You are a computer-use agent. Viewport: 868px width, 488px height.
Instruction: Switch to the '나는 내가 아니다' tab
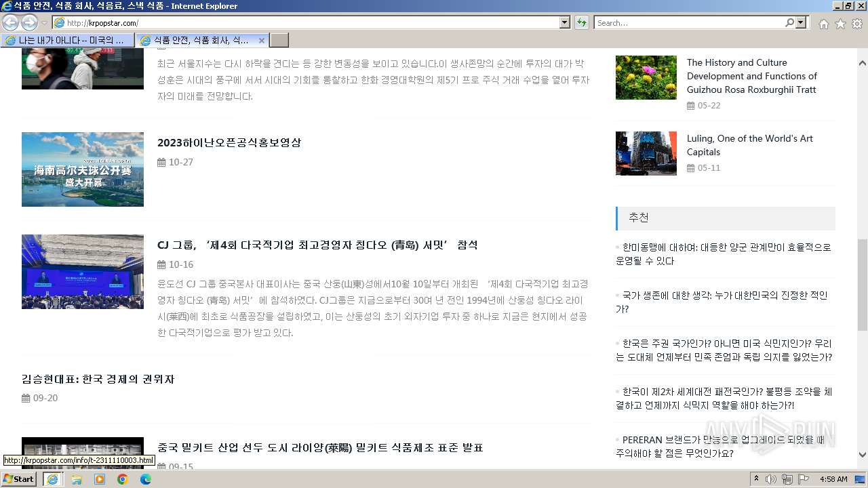[x=68, y=40]
